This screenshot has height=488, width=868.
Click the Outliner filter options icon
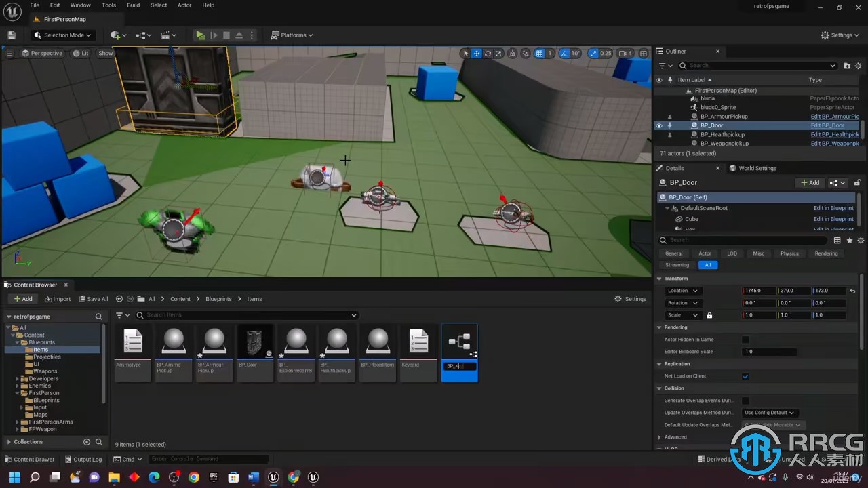666,66
